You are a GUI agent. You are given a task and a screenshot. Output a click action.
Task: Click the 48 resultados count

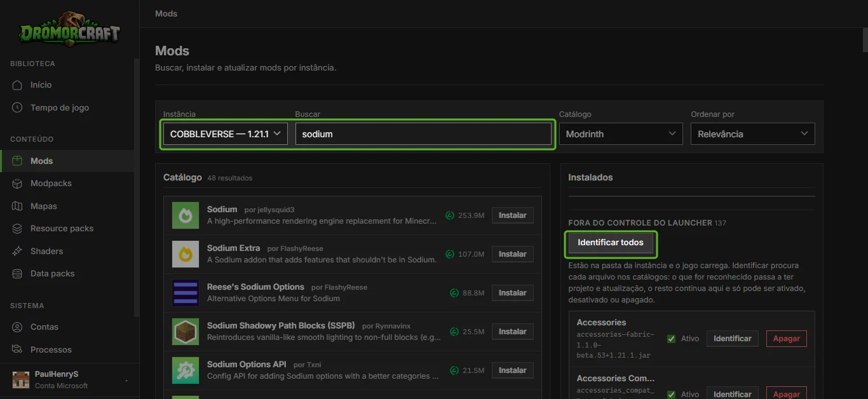[x=229, y=178]
